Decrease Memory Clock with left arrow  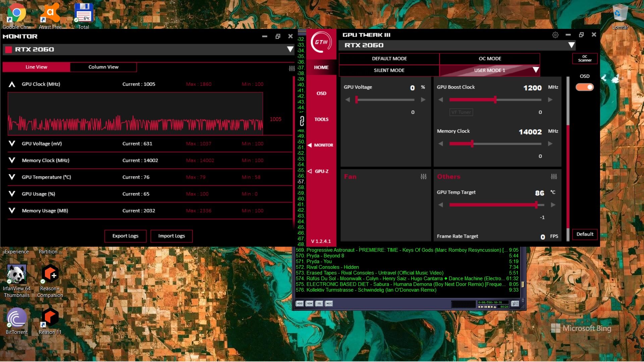click(441, 143)
